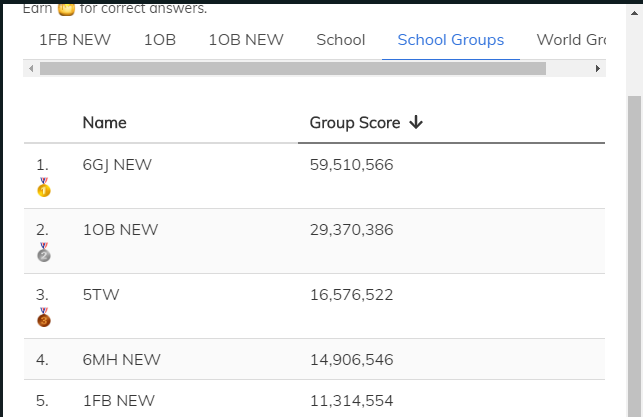Click the coin icon in the Earn text
The image size is (643, 417).
pos(66,8)
